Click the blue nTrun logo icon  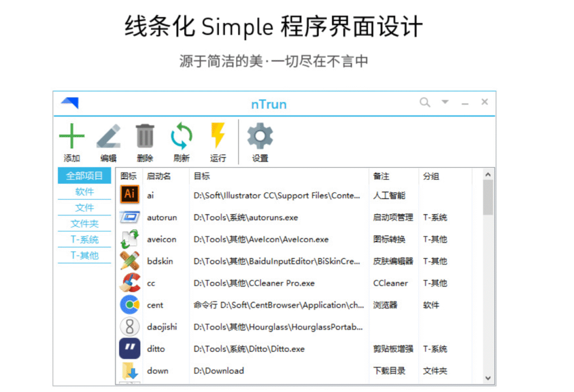click(70, 102)
